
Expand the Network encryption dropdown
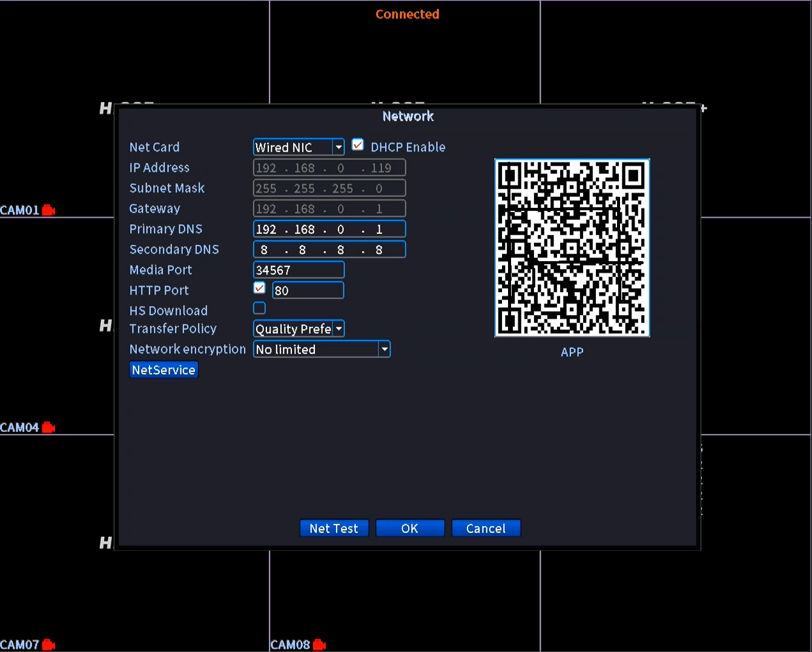pos(322,350)
